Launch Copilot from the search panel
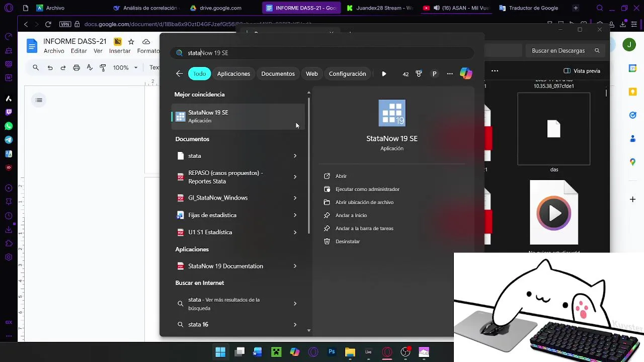The image size is (644, 362). tap(466, 74)
